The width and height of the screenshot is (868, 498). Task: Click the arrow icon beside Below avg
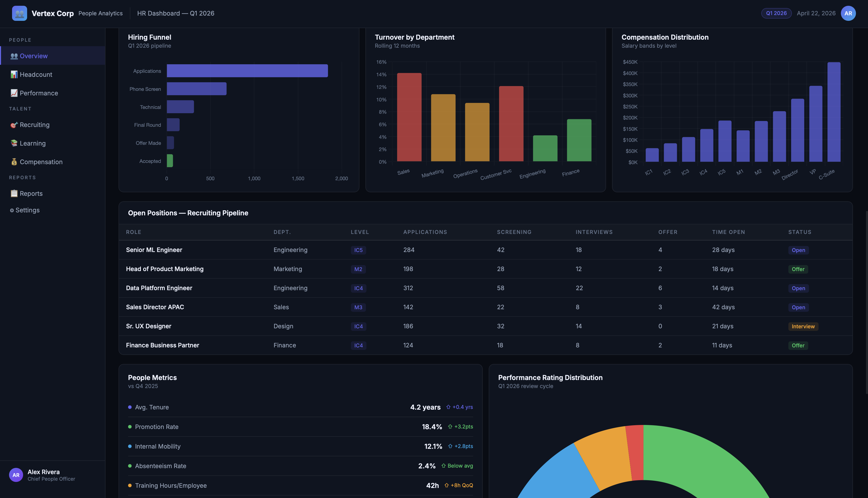443,466
